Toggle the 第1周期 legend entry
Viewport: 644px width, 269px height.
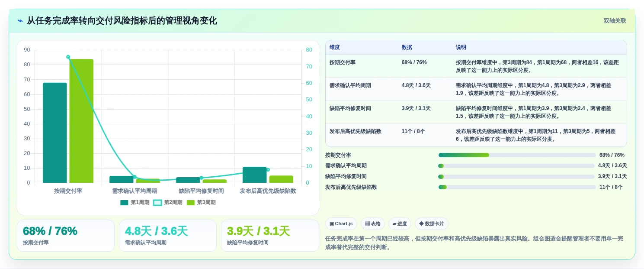tap(135, 202)
